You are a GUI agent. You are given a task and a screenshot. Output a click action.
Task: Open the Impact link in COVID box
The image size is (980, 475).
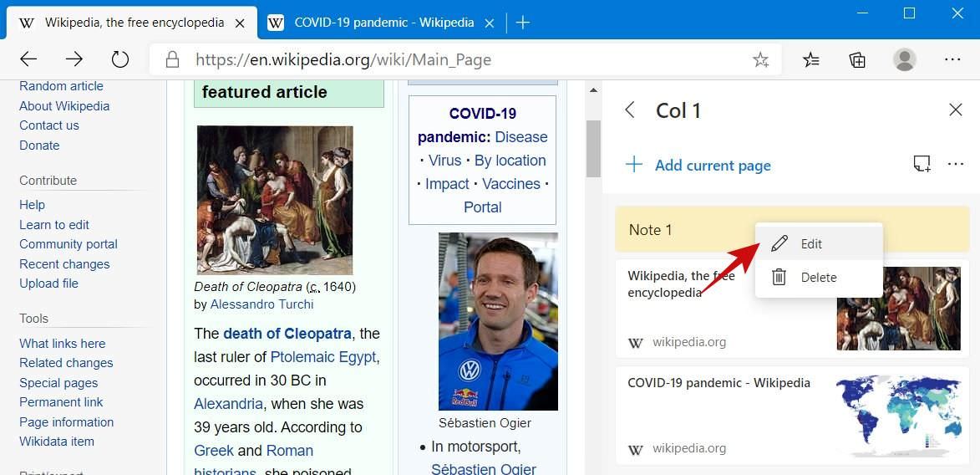pyautogui.click(x=447, y=184)
